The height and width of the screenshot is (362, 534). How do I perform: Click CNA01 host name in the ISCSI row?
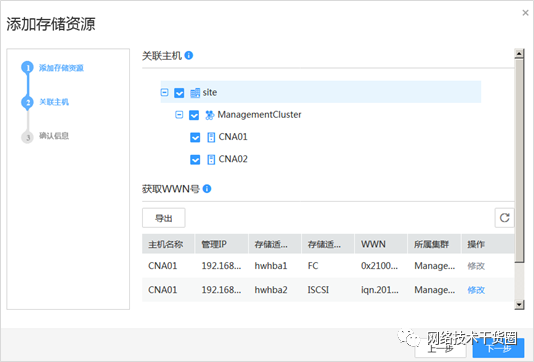tap(163, 290)
